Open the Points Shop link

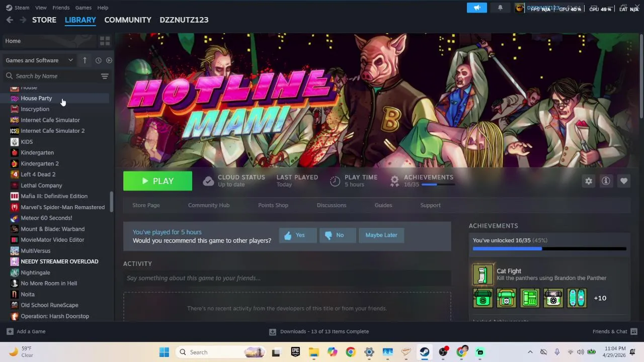[x=273, y=205]
